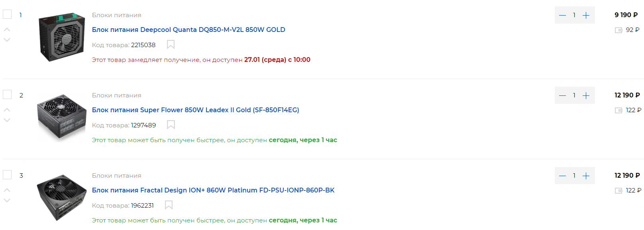
Task: Decrease quantity of Deepcool Quanta DQ850
Action: (x=562, y=16)
